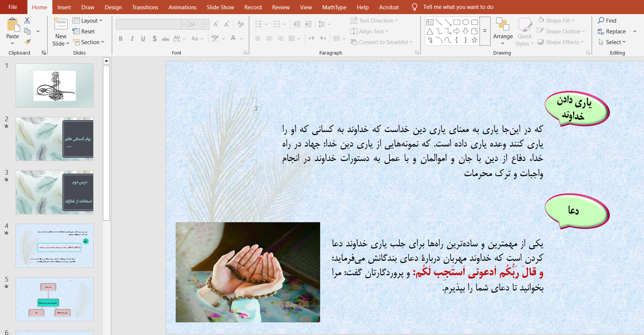Open the Section dropdown menu

(x=89, y=42)
